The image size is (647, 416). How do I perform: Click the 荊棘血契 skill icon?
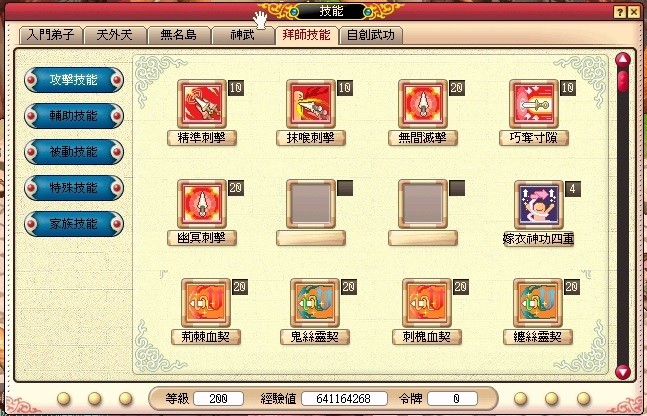click(x=206, y=303)
